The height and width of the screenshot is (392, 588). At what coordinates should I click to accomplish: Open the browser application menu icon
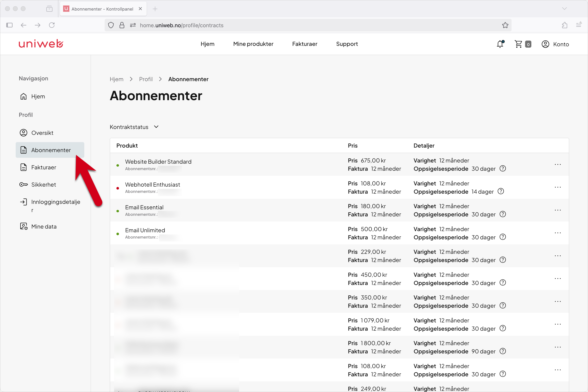(579, 24)
